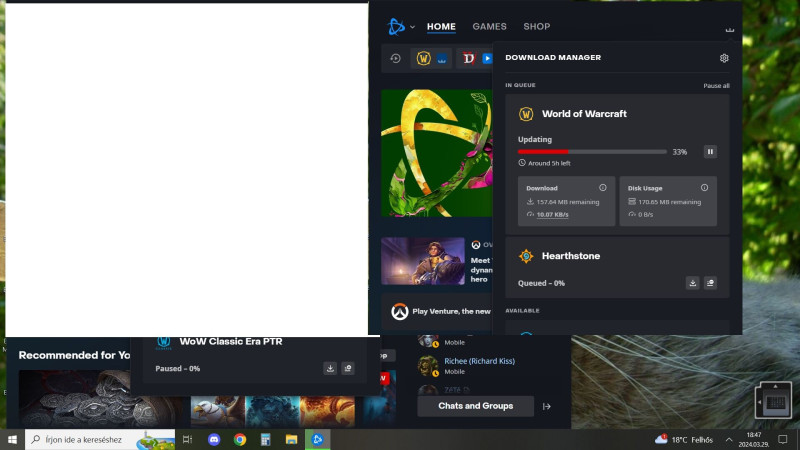Click the '170.65 MB remaining' disk usage value

pos(669,202)
